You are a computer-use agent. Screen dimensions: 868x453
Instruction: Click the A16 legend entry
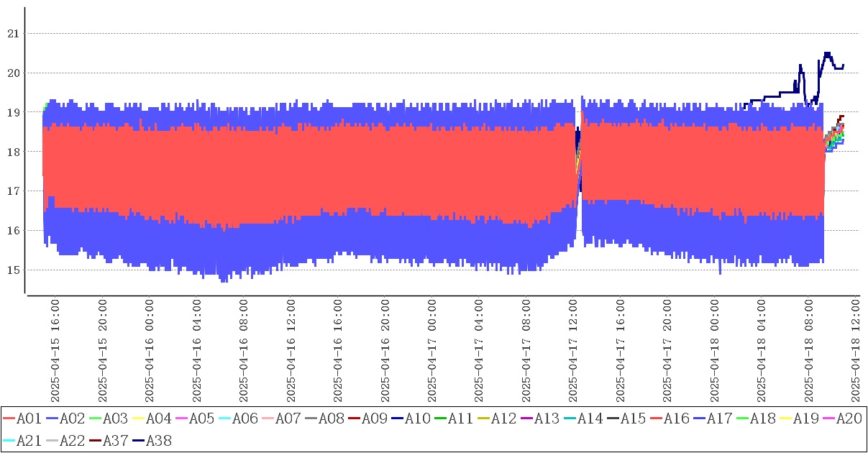(676, 418)
